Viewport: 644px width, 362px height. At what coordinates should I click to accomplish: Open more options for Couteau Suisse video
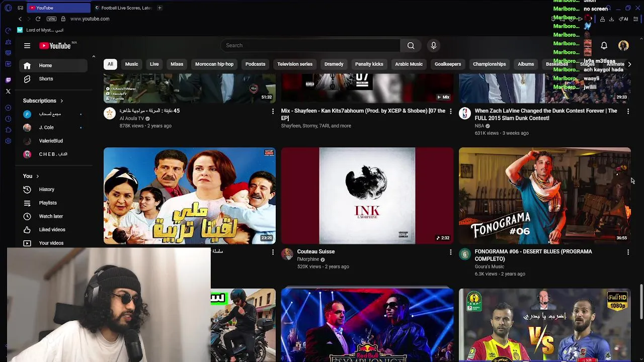(x=450, y=252)
